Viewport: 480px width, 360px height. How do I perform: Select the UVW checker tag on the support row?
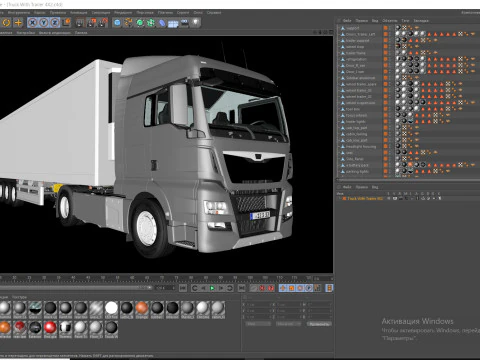click(404, 28)
